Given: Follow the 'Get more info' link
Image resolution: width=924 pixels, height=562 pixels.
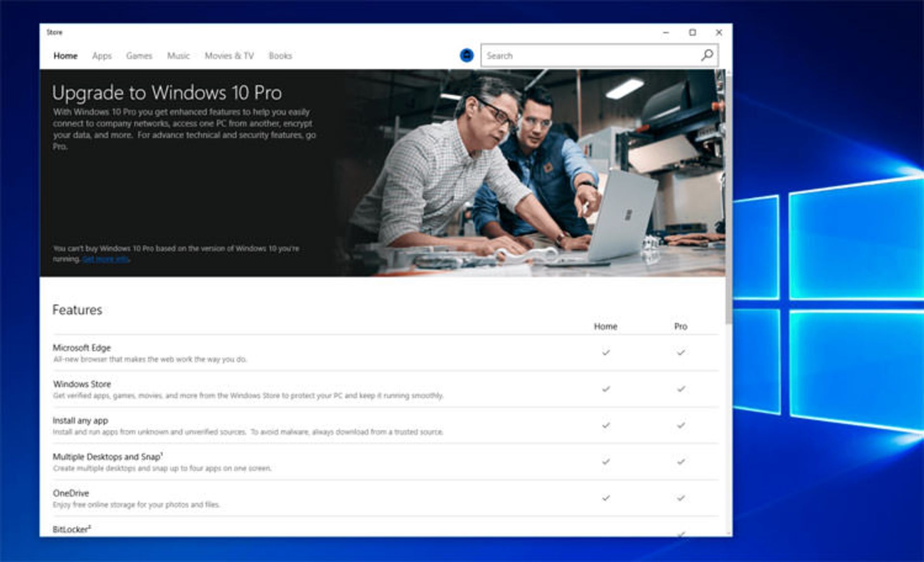Looking at the screenshot, I should pyautogui.click(x=105, y=259).
